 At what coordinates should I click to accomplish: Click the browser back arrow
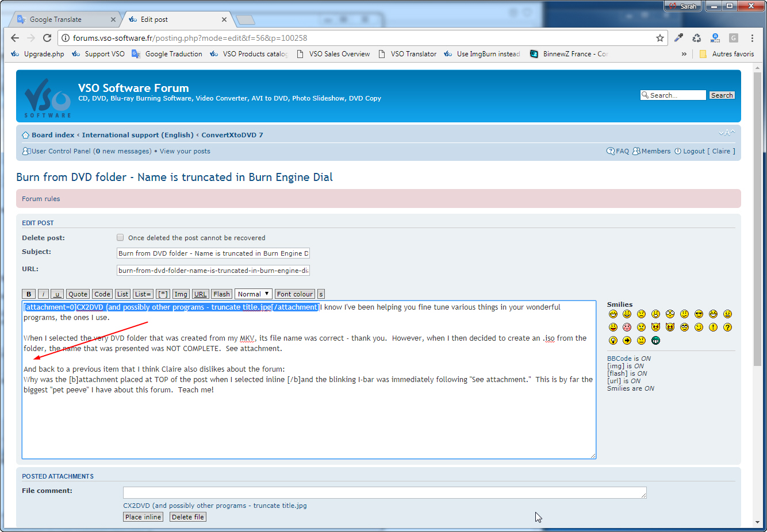(x=15, y=38)
